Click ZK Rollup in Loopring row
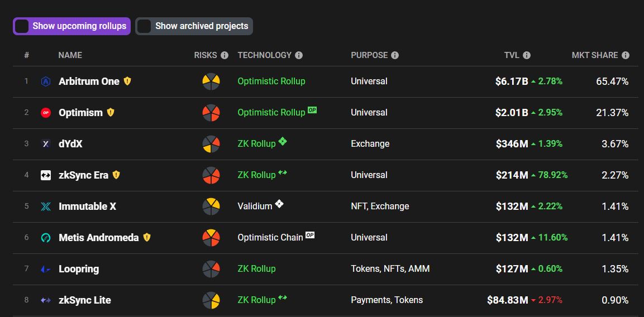Image resolution: width=644 pixels, height=317 pixels. click(x=257, y=269)
